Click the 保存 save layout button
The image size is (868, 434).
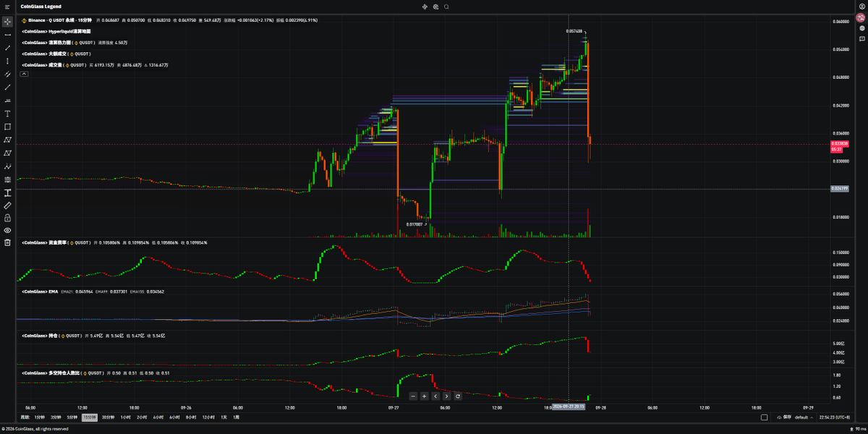(783, 417)
